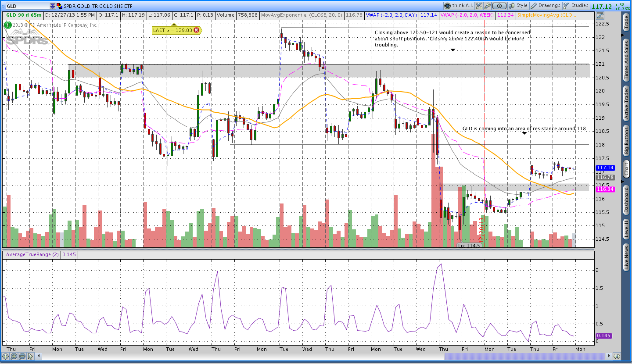This screenshot has width=632, height=364.
Task: Select the Chart side tab
Action: 626,169
